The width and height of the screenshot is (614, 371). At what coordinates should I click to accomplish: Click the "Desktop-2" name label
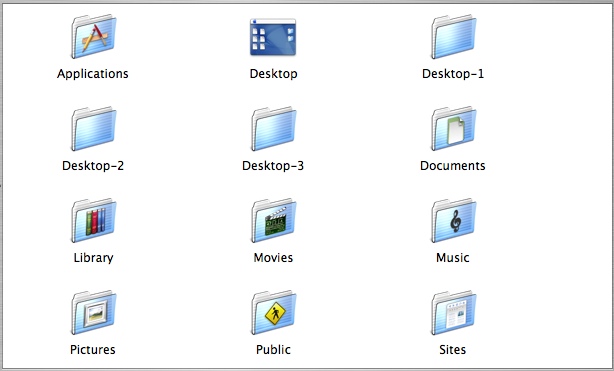pos(93,166)
